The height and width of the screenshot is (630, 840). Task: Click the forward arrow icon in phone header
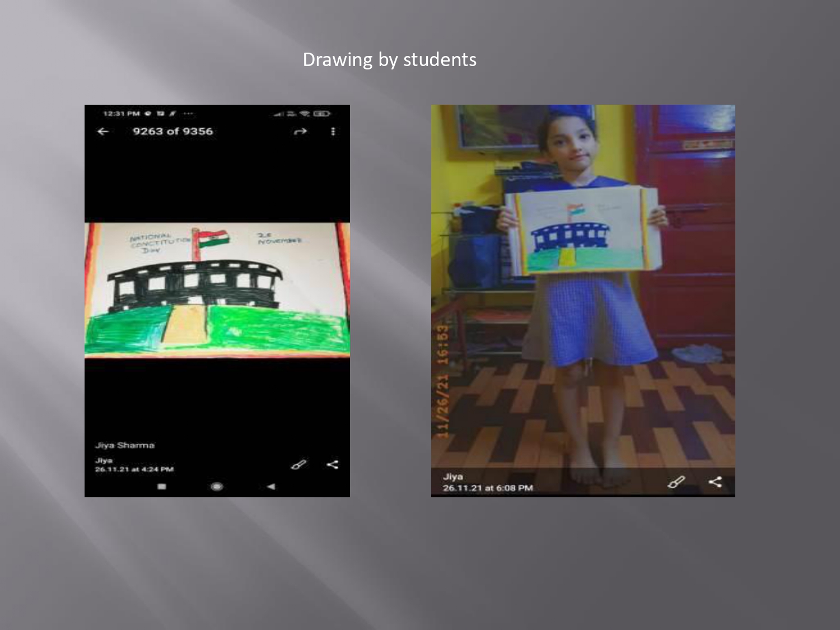coord(300,132)
